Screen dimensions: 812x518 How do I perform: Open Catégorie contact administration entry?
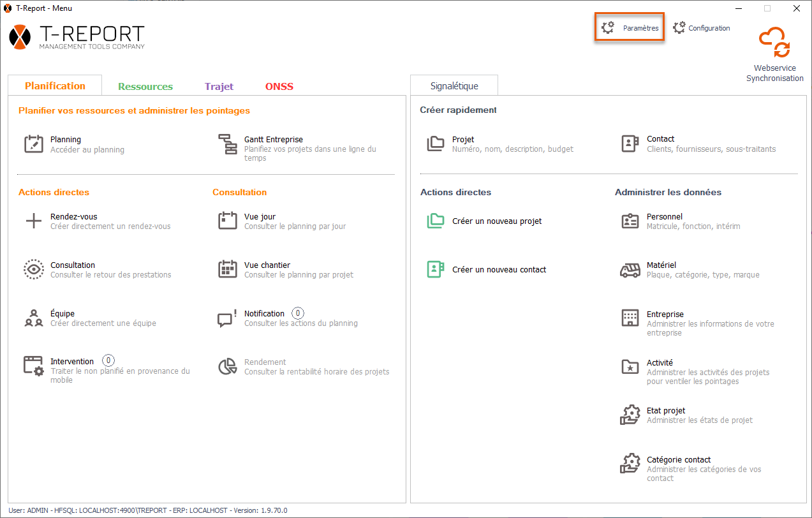(x=678, y=460)
